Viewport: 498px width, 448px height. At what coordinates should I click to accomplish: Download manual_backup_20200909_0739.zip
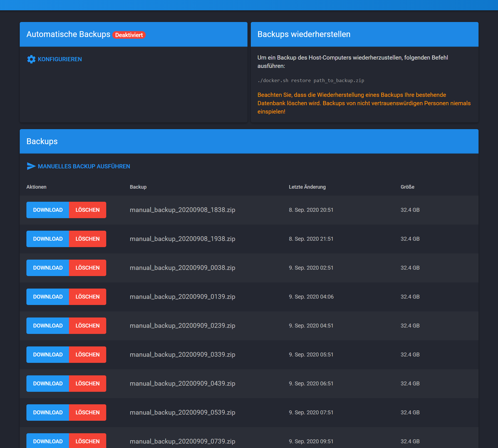pyautogui.click(x=48, y=441)
